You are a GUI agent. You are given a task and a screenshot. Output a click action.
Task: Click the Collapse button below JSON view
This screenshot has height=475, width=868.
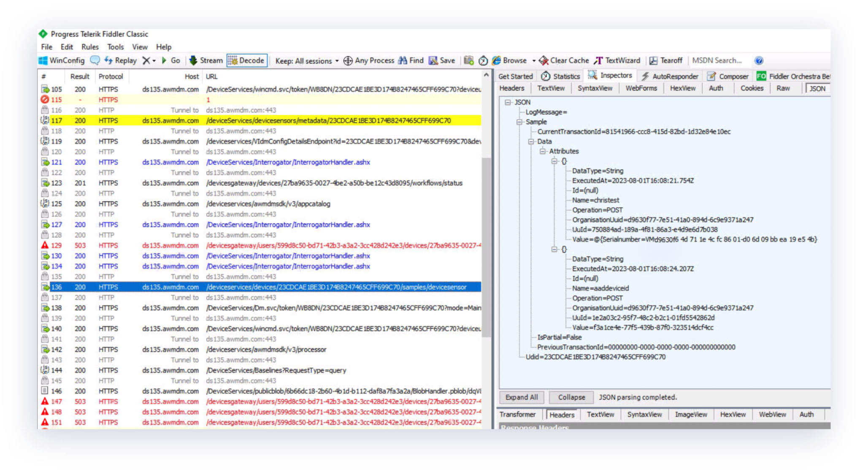571,397
